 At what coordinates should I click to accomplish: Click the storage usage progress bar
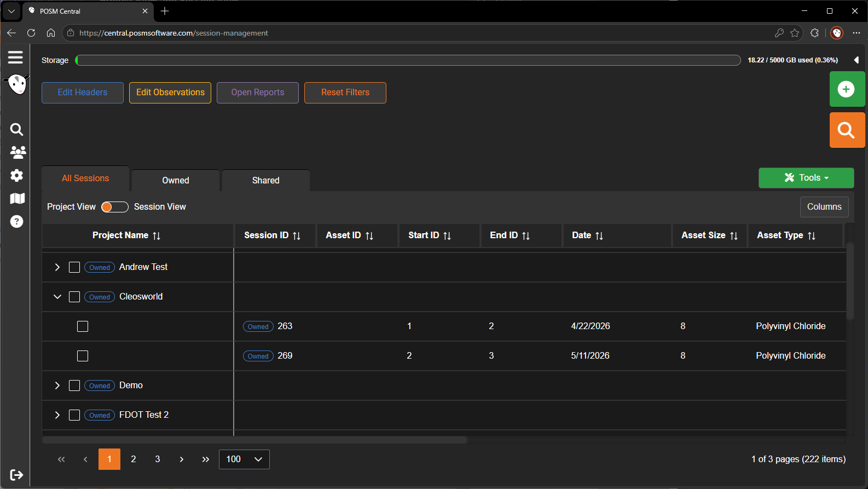[x=408, y=60]
